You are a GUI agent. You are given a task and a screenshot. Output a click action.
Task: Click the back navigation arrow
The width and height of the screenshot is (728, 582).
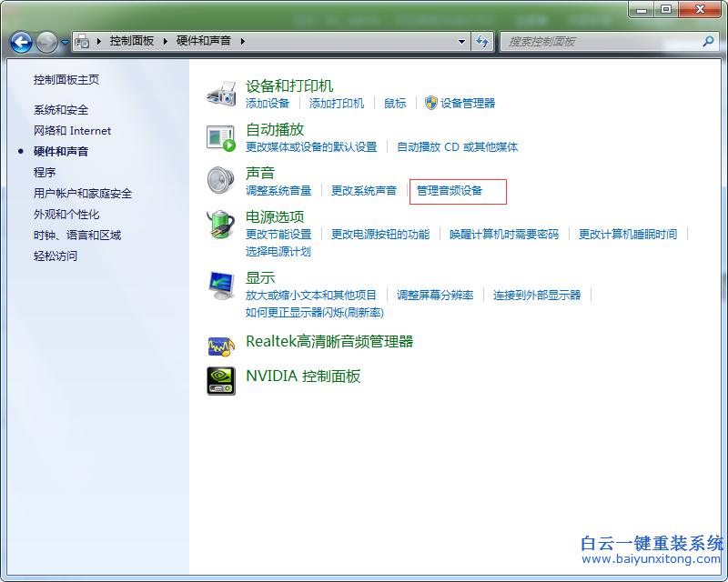(x=20, y=41)
